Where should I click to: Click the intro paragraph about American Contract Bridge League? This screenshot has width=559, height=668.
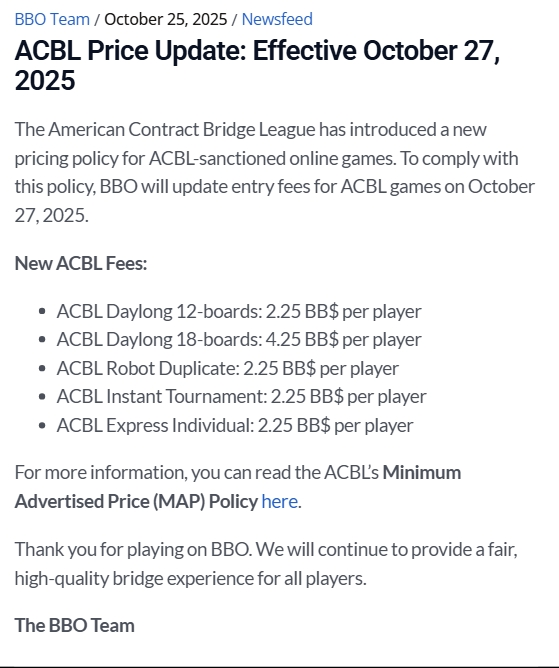[x=275, y=172]
